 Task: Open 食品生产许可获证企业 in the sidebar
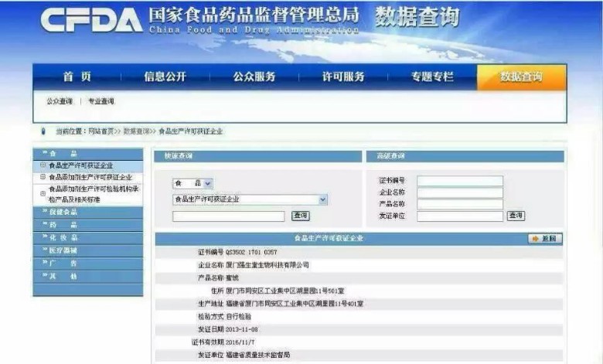80,165
